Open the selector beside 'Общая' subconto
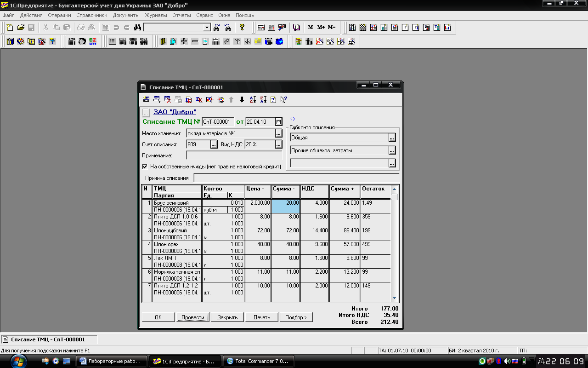Screen dimensions: 588x368 point(392,138)
